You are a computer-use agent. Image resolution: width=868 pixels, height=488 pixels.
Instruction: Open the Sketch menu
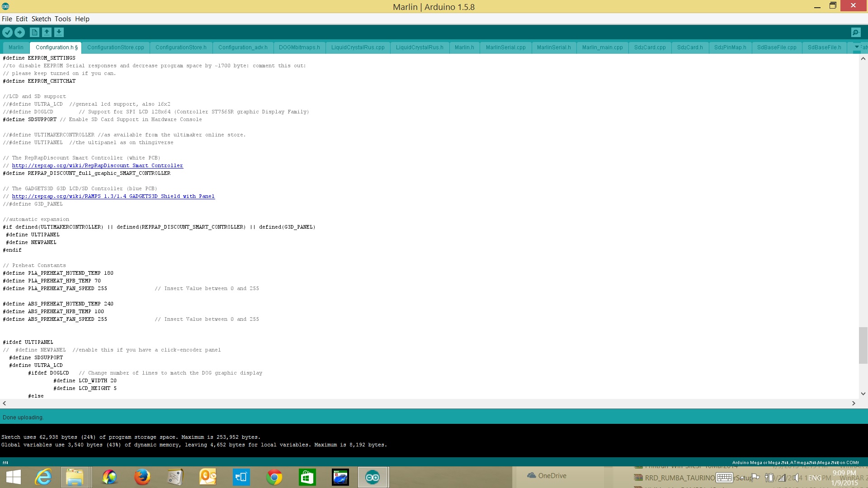pyautogui.click(x=41, y=19)
